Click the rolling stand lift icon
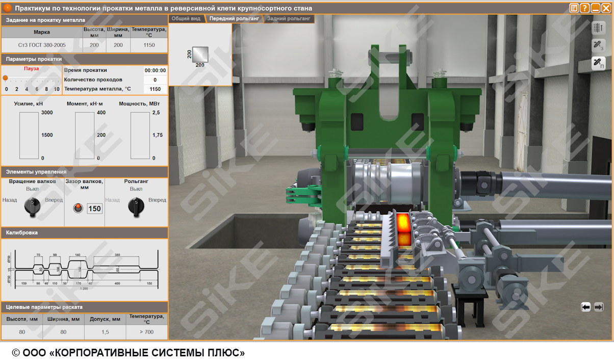 tap(598, 28)
